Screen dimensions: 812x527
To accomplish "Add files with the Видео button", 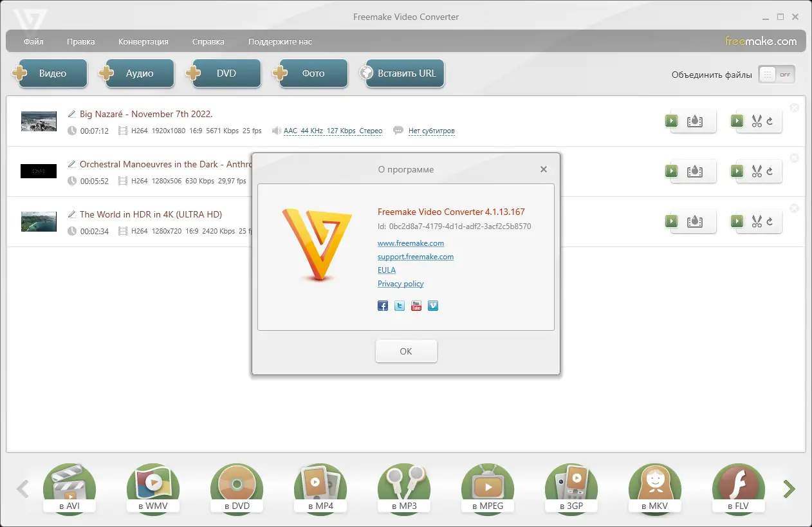I will [51, 73].
